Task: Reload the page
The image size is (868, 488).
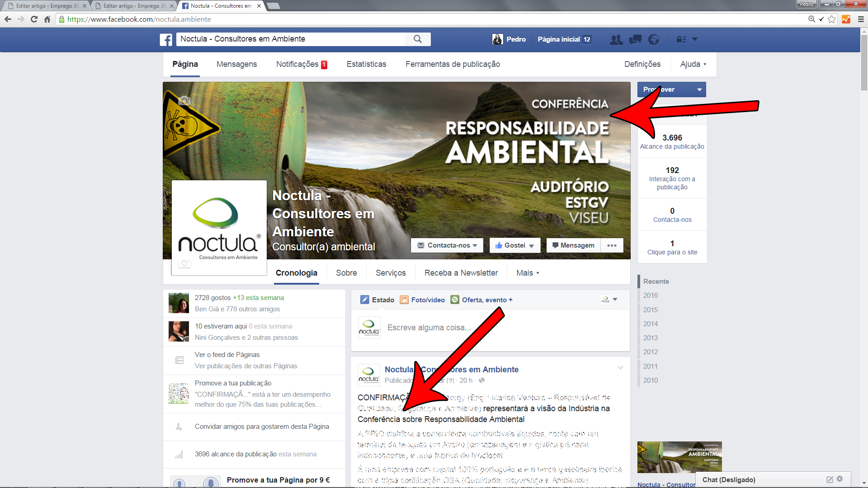Action: coord(34,19)
